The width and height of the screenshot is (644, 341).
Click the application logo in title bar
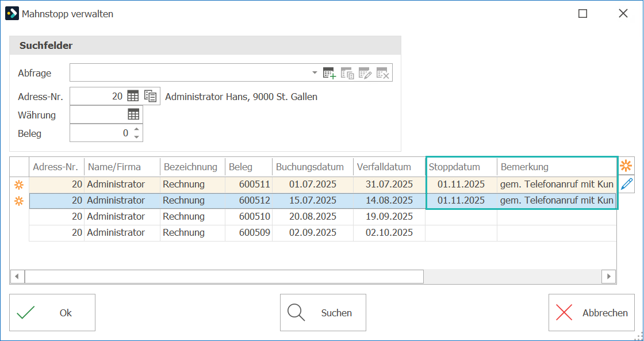(12, 13)
